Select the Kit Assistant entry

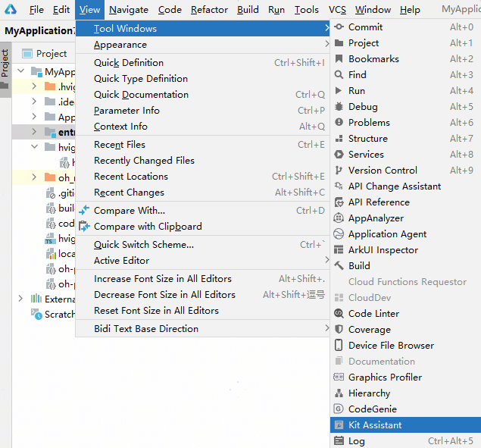tap(375, 425)
